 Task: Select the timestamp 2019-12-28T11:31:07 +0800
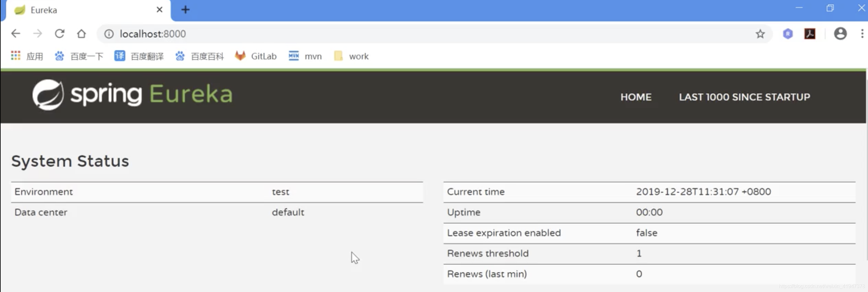pos(703,192)
